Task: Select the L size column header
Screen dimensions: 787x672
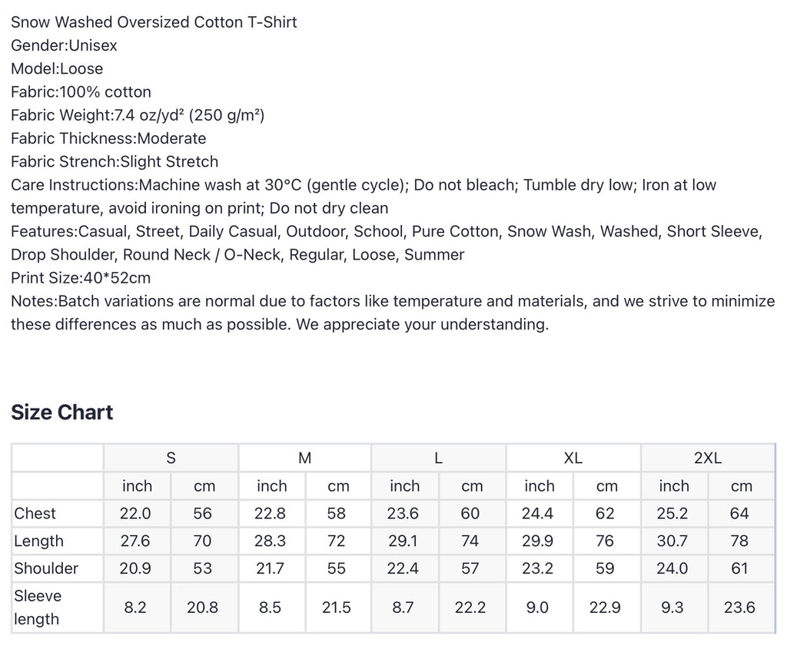Action: pyautogui.click(x=439, y=458)
